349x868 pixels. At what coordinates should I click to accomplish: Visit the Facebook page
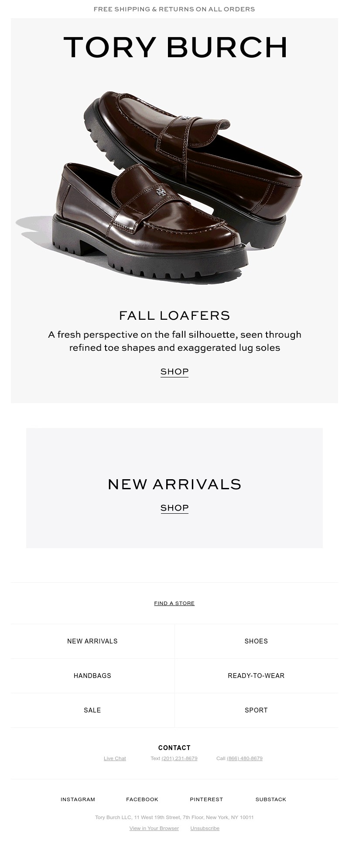tap(142, 799)
